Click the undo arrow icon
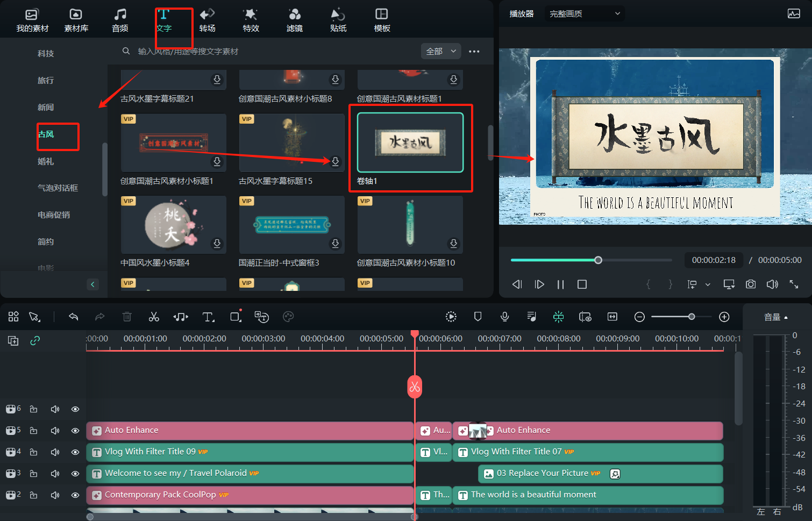The height and width of the screenshot is (521, 812). point(74,317)
